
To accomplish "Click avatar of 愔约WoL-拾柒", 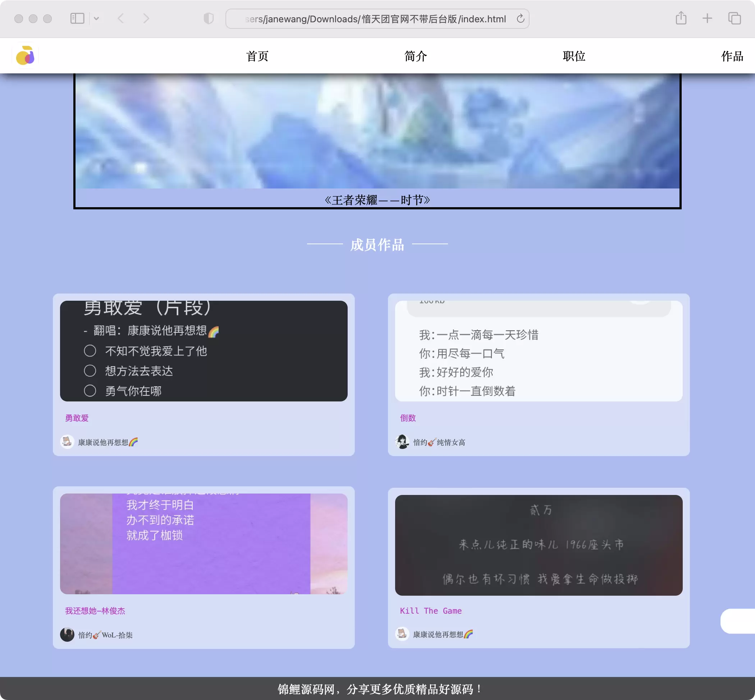I will point(67,635).
